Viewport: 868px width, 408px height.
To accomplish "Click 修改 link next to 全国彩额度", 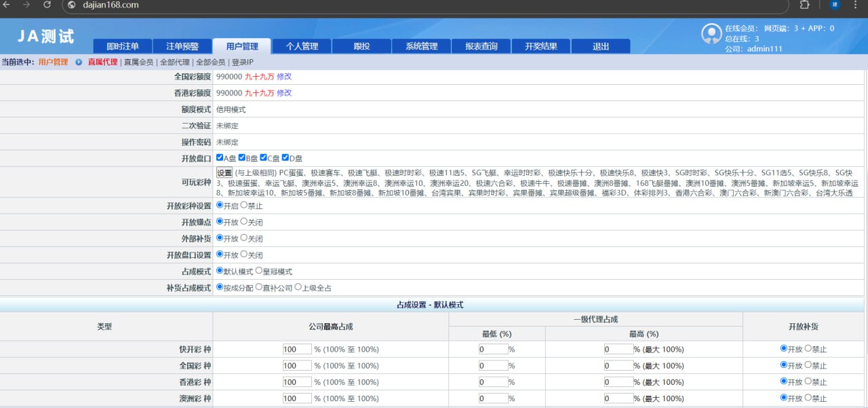I will coord(284,77).
